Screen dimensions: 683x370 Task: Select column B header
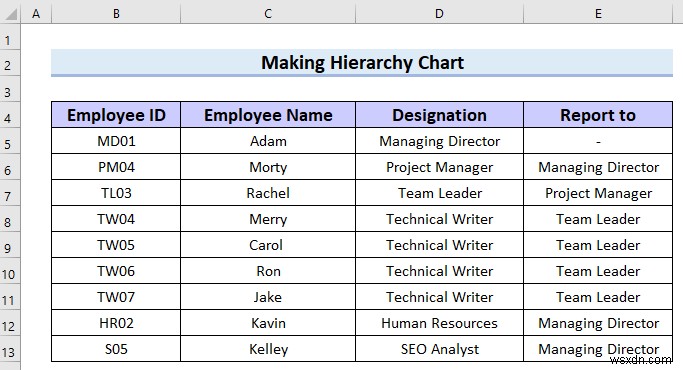[116, 14]
